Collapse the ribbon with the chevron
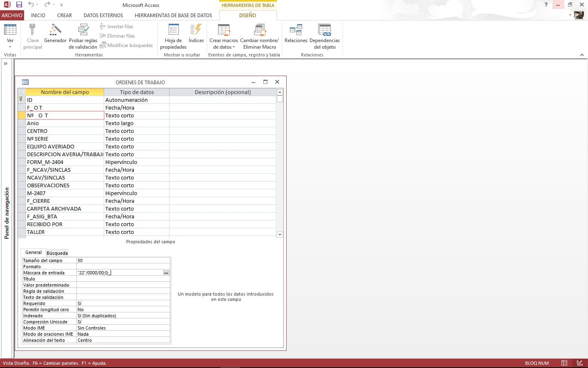Screen dimensions: 588x368 (582, 55)
